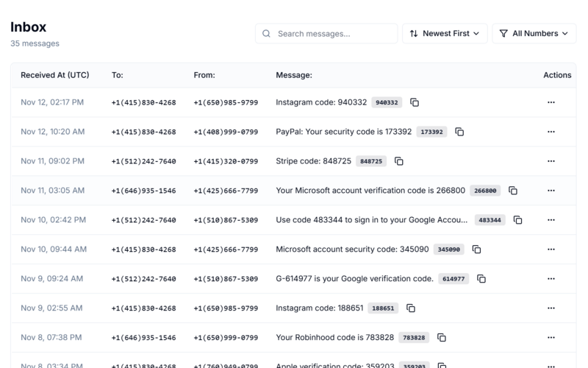Click timestamp Nov 10, 09:44 AM

pyautogui.click(x=54, y=250)
